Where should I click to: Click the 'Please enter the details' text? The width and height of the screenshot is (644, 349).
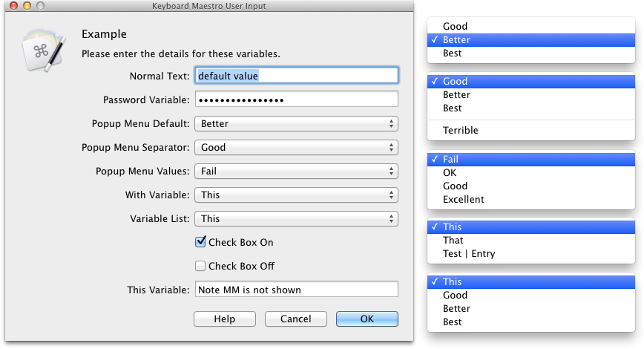click(x=181, y=54)
